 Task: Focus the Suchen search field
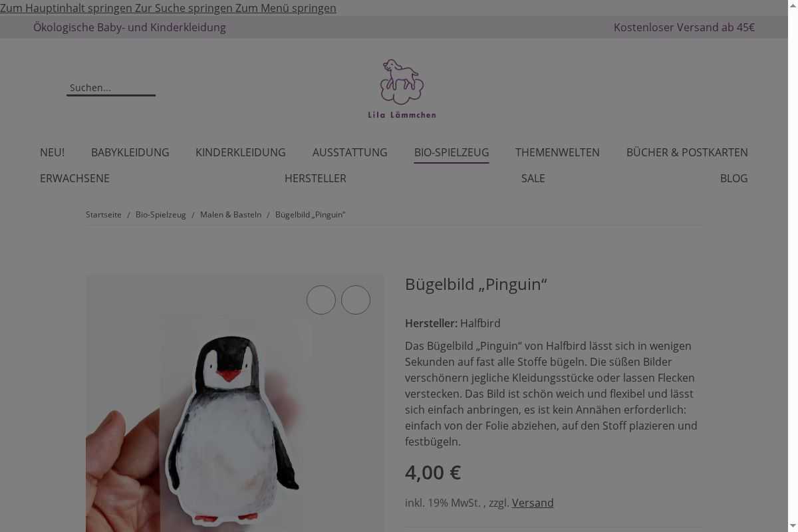tap(111, 88)
